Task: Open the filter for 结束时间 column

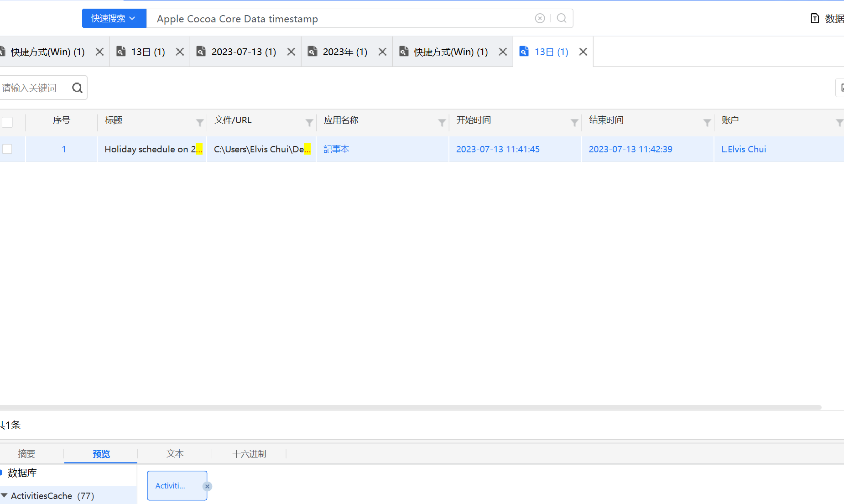Action: [x=707, y=122]
